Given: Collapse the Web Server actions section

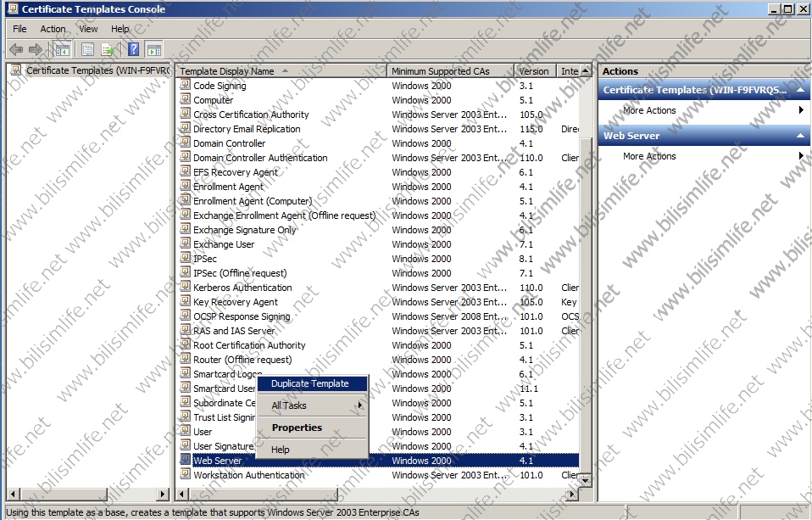Looking at the screenshot, I should click(798, 136).
